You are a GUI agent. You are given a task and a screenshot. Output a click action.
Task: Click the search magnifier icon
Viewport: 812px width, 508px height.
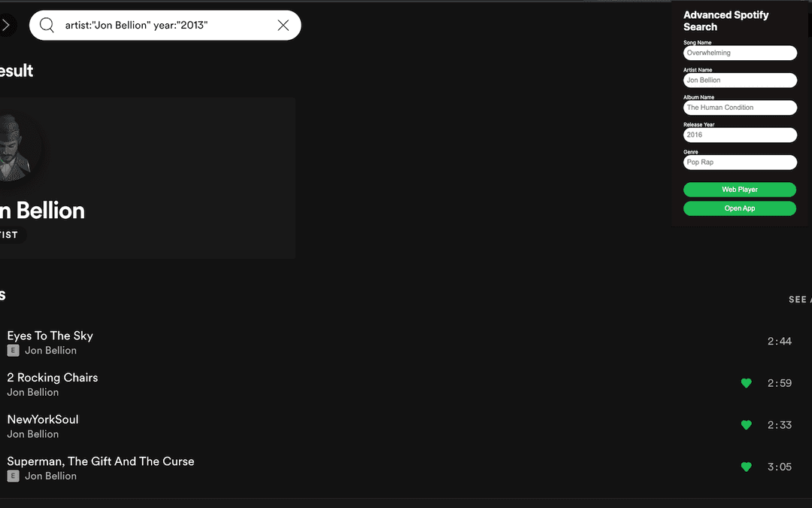click(x=47, y=25)
